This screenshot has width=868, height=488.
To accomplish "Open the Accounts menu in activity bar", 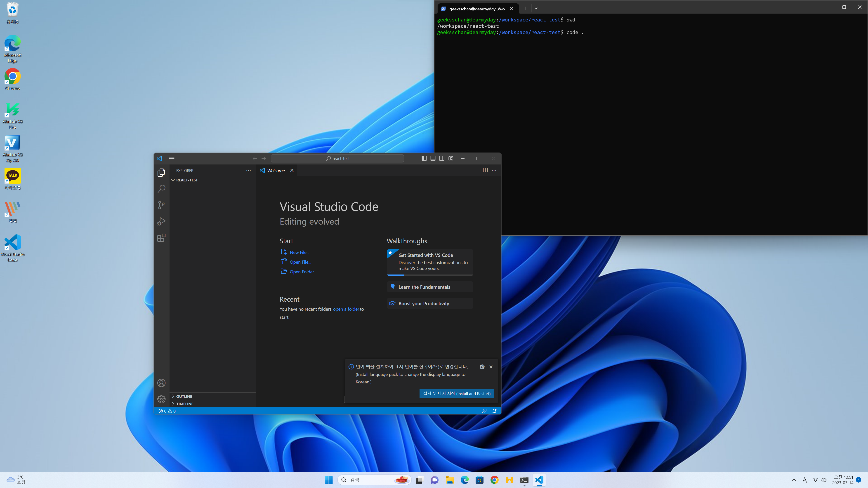I will click(161, 383).
